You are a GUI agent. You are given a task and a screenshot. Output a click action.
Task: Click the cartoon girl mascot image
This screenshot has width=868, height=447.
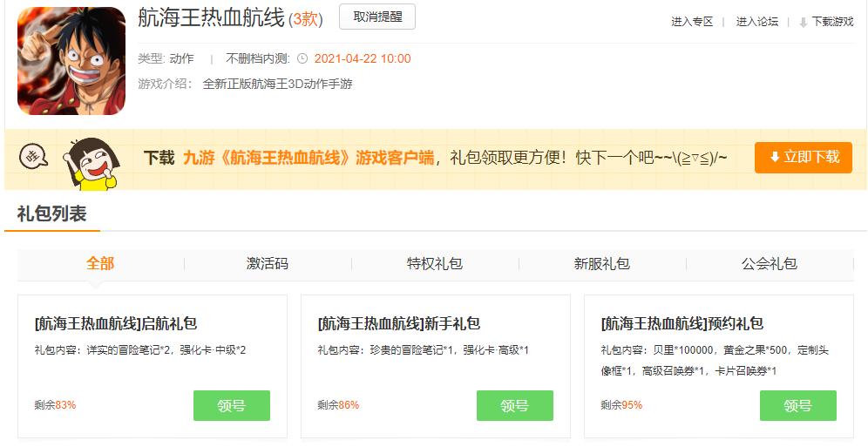91,163
